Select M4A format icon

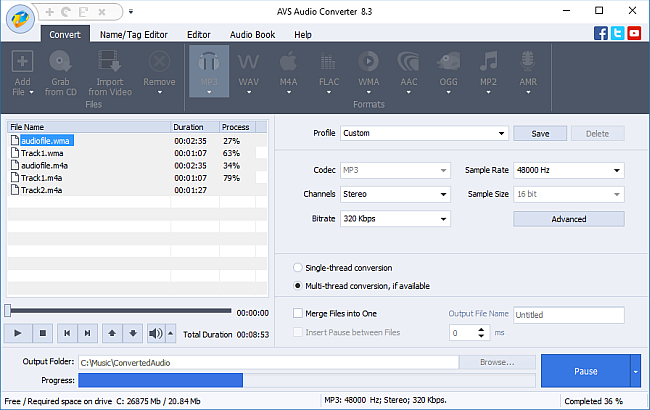[289, 62]
